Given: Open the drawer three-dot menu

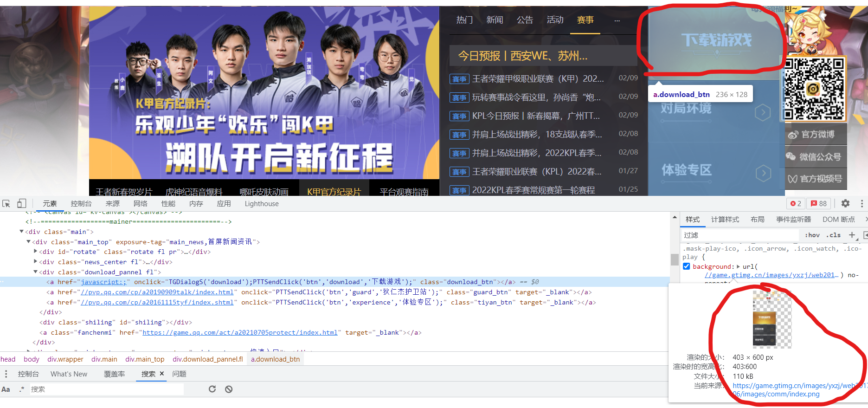Looking at the screenshot, I should pos(6,374).
